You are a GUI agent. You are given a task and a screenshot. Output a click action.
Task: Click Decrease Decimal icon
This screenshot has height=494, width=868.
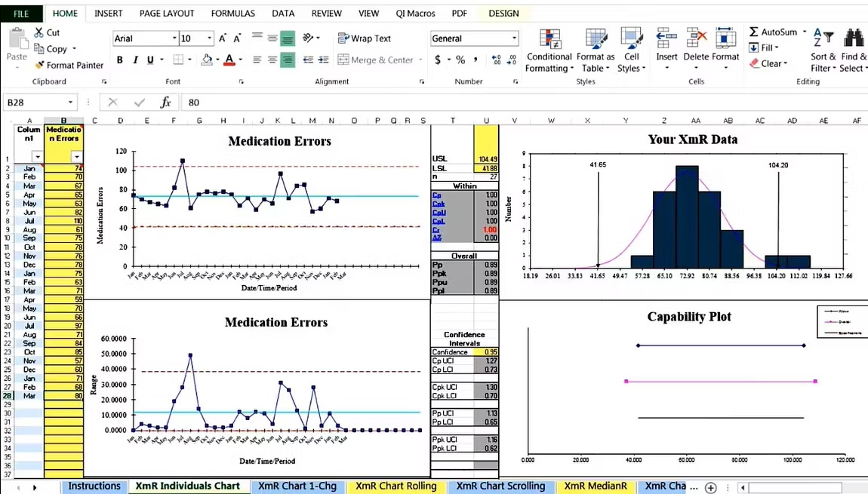click(x=512, y=60)
